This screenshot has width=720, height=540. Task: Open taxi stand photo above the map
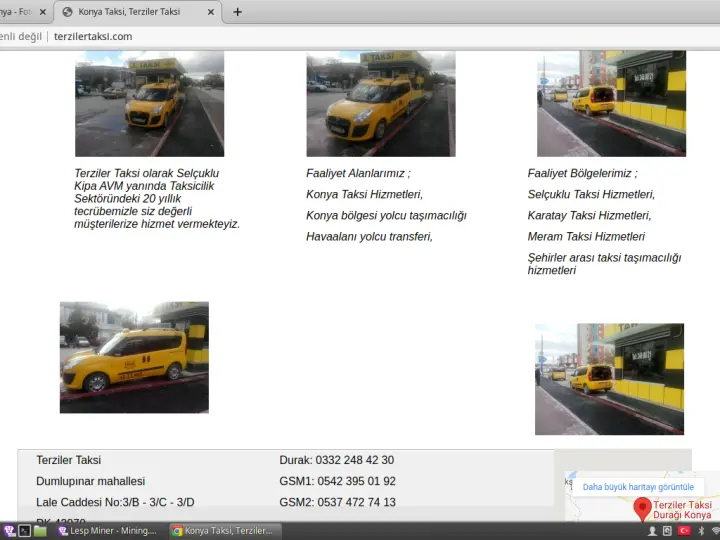609,379
